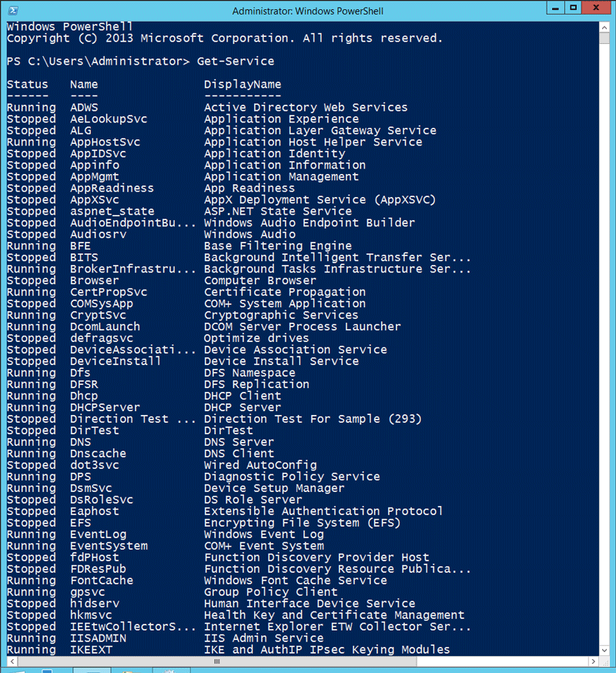Click the IISADMIN service name
This screenshot has width=616, height=673.
click(99, 638)
